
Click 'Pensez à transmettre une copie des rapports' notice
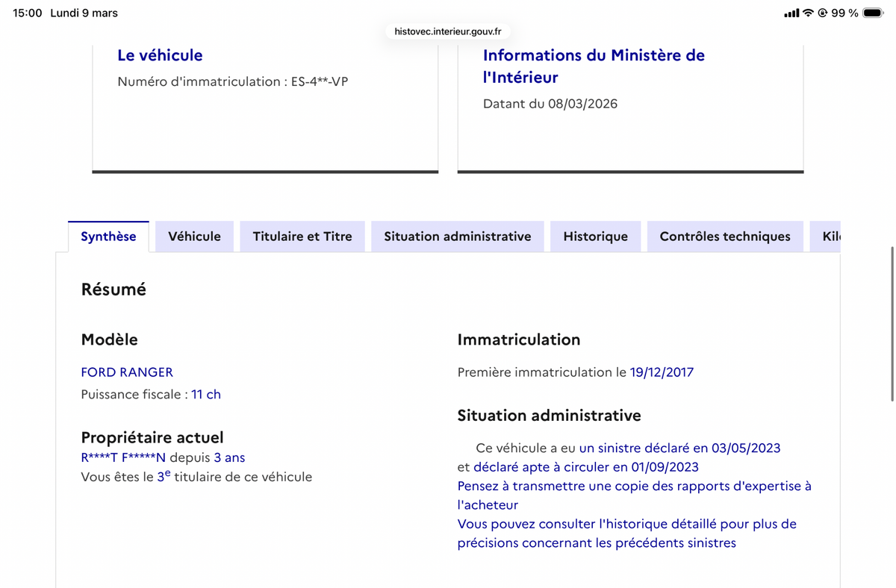pos(635,495)
